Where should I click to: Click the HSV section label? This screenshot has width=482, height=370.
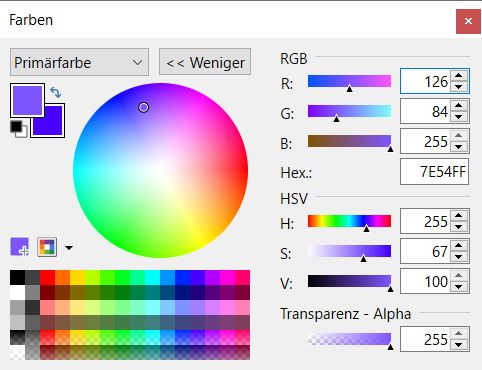click(294, 199)
